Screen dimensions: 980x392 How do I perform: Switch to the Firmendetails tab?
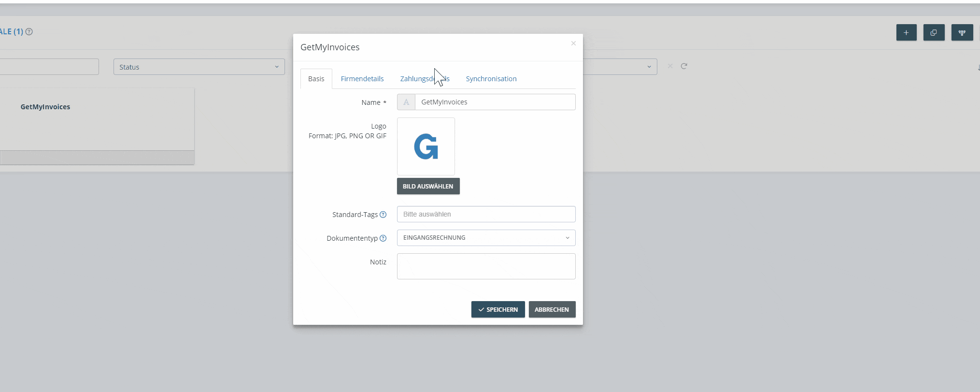[362, 79]
